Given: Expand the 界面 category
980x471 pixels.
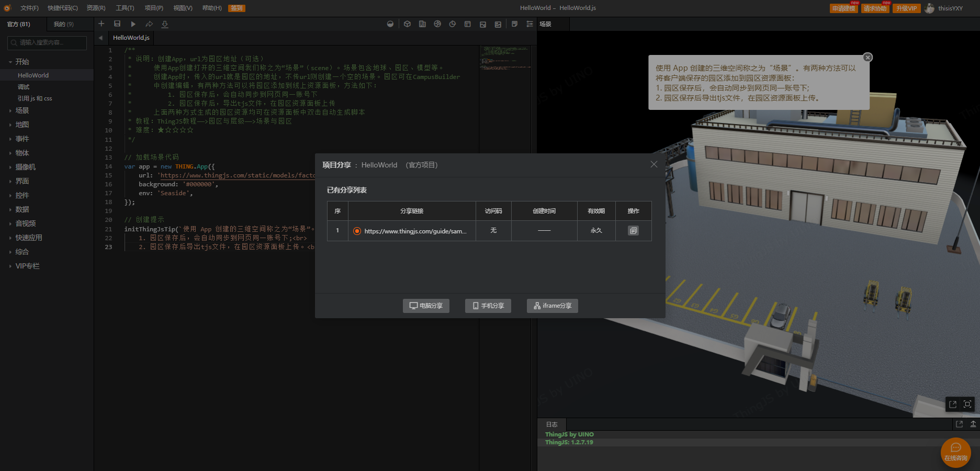Looking at the screenshot, I should pyautogui.click(x=10, y=181).
